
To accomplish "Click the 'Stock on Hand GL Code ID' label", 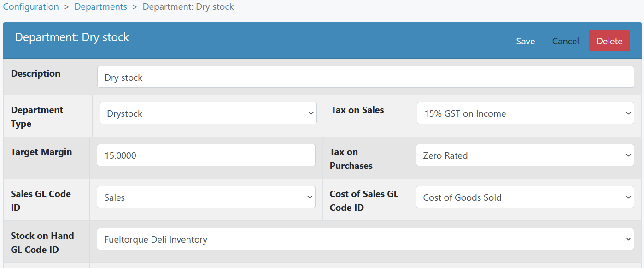I will coord(42,243).
